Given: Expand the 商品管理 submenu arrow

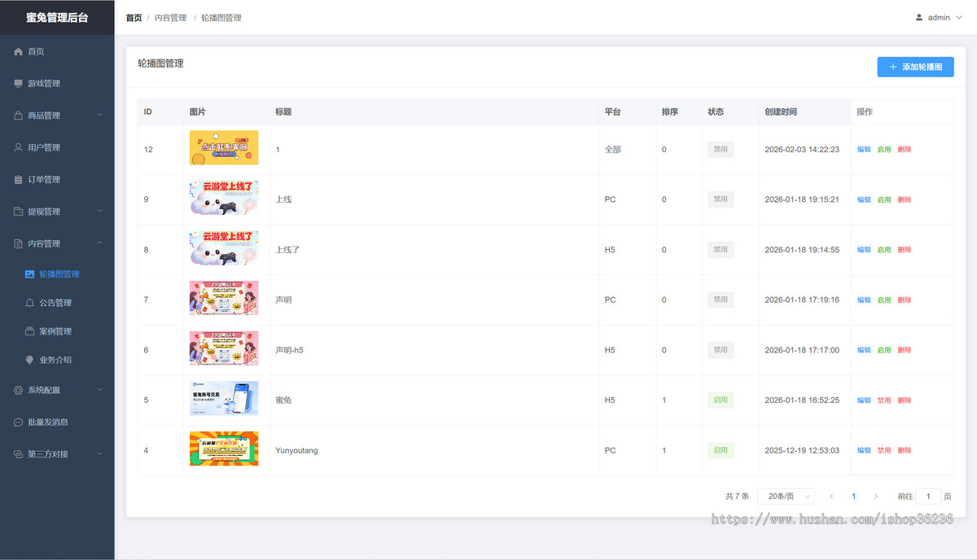Looking at the screenshot, I should [x=99, y=116].
